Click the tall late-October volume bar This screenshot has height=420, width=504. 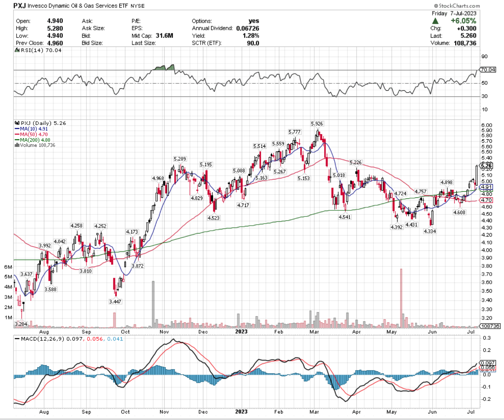coord(153,304)
